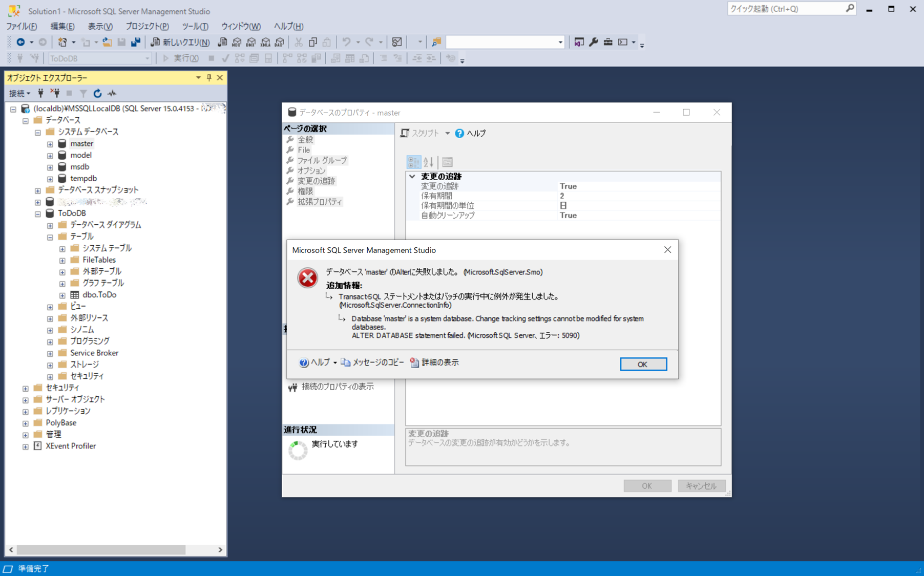Select the 全般 page
Viewport: 924px width, 576px height.
305,140
